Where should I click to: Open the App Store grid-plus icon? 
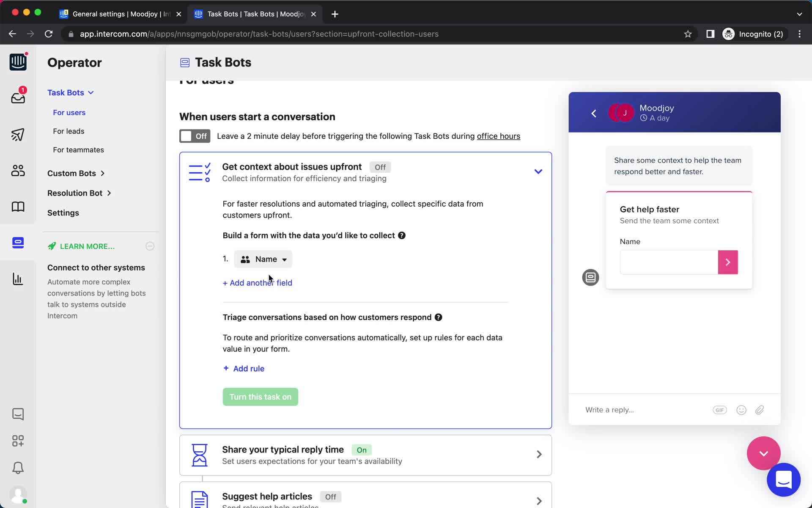18,441
